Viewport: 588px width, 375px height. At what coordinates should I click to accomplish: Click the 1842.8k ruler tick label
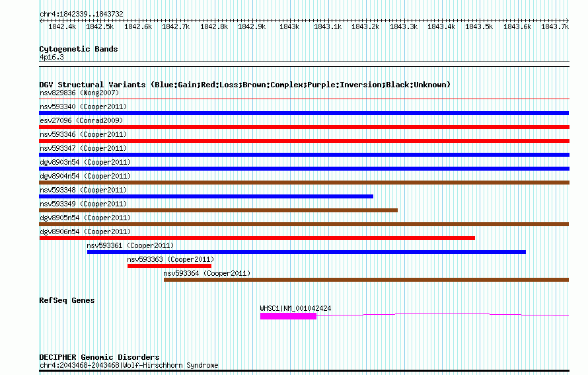(214, 26)
